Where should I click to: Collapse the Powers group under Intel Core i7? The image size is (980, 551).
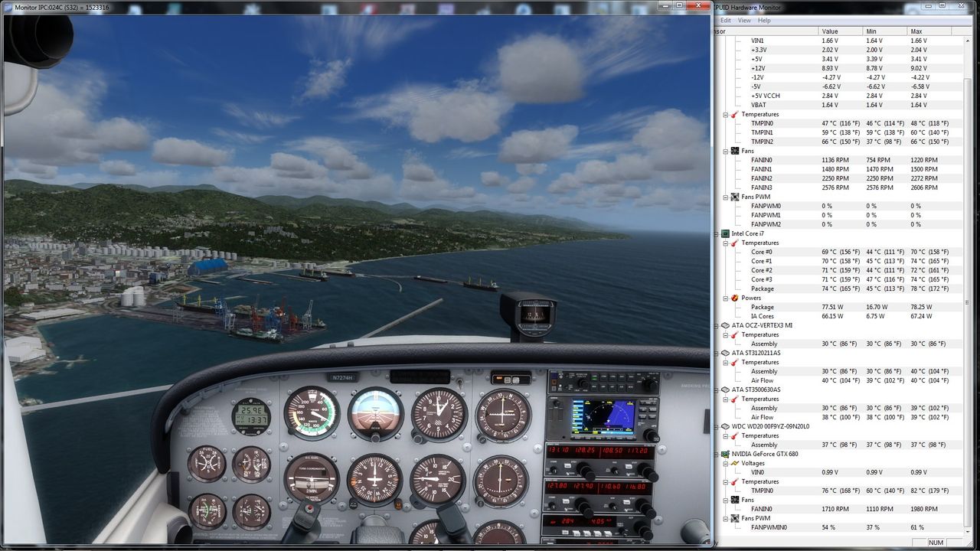[725, 298]
